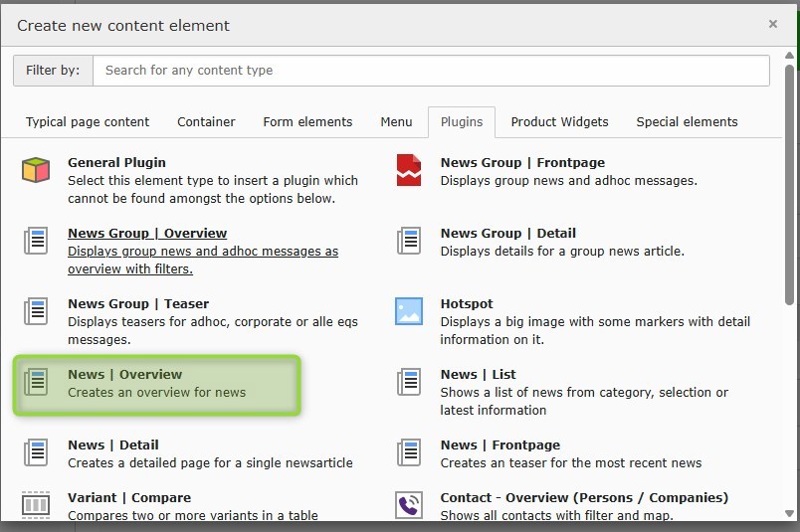Click the Hotspot image icon
Screen dimensions: 800x532
[x=408, y=311]
